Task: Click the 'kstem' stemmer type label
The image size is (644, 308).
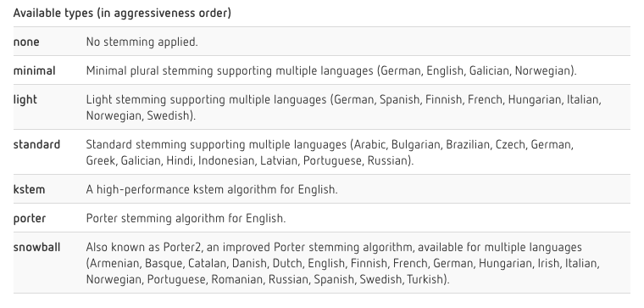Action: pyautogui.click(x=29, y=189)
